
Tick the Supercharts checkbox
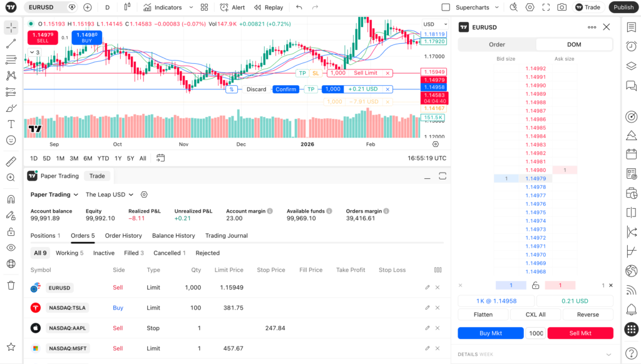point(445,7)
